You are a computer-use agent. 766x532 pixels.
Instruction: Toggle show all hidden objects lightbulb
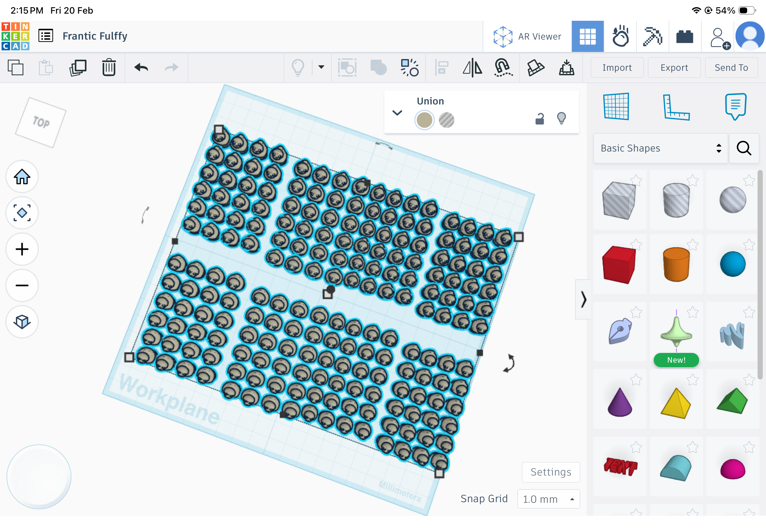298,68
